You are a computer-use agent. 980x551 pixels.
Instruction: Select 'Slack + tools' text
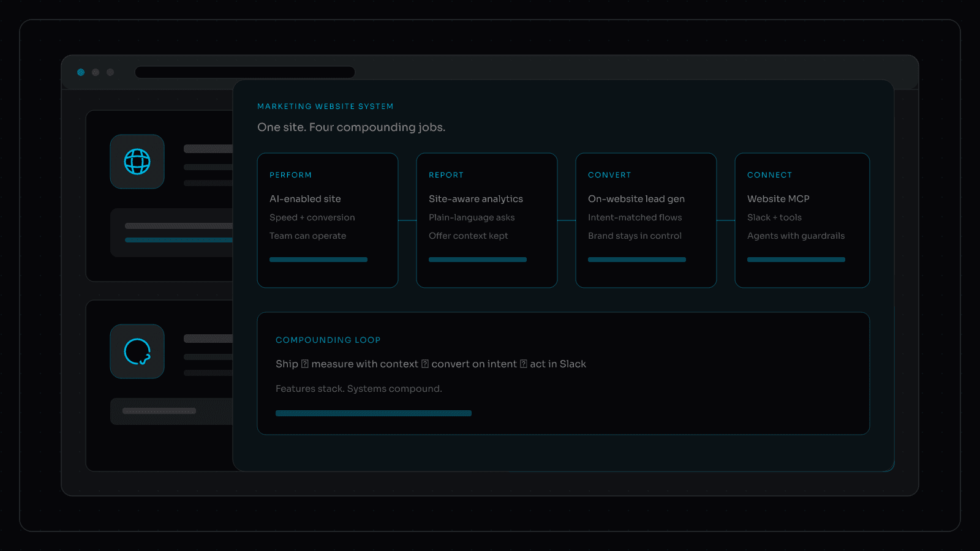pyautogui.click(x=774, y=217)
